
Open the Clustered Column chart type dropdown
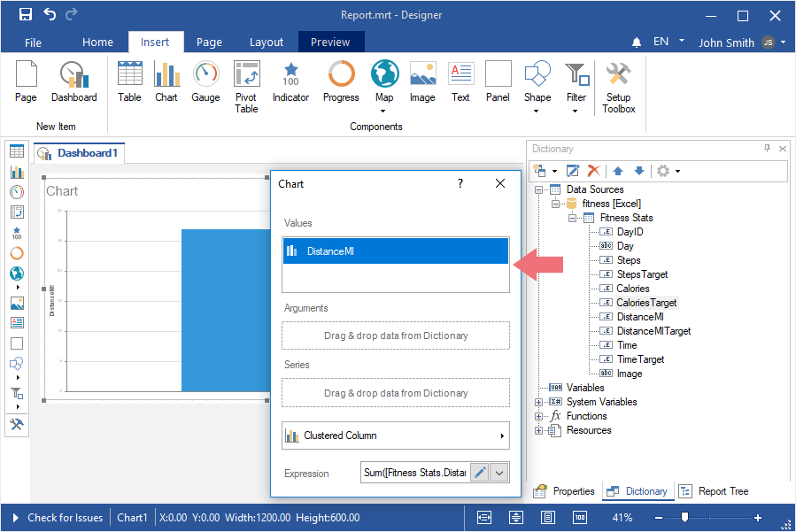[x=395, y=436]
